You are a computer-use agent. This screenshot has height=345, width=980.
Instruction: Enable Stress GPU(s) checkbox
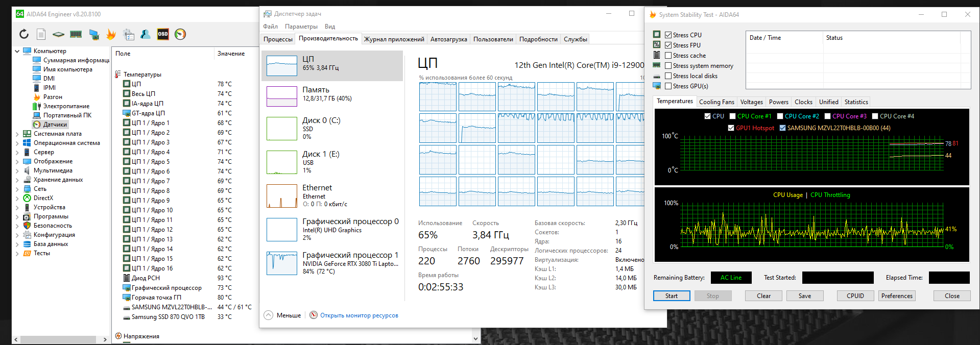coord(668,86)
